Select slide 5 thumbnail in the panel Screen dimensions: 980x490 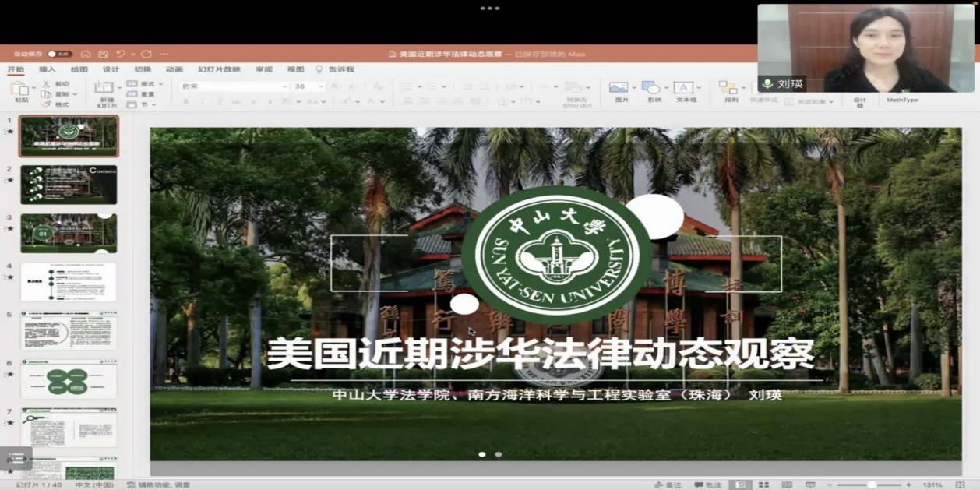pyautogui.click(x=69, y=330)
